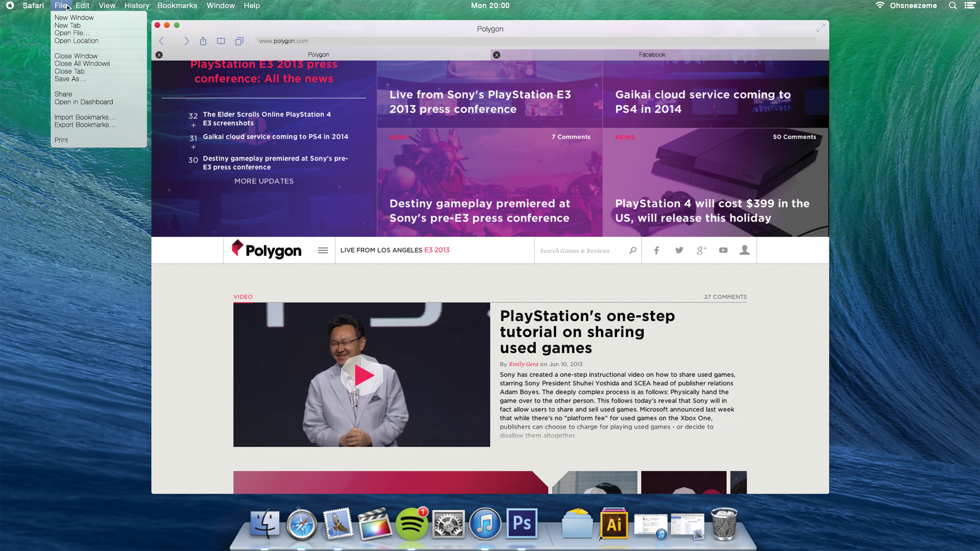Go forward with the right chevron

[186, 41]
